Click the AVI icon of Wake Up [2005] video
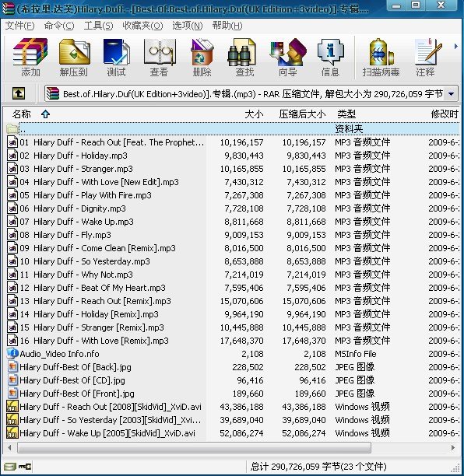This screenshot has width=464, height=476. [12, 433]
